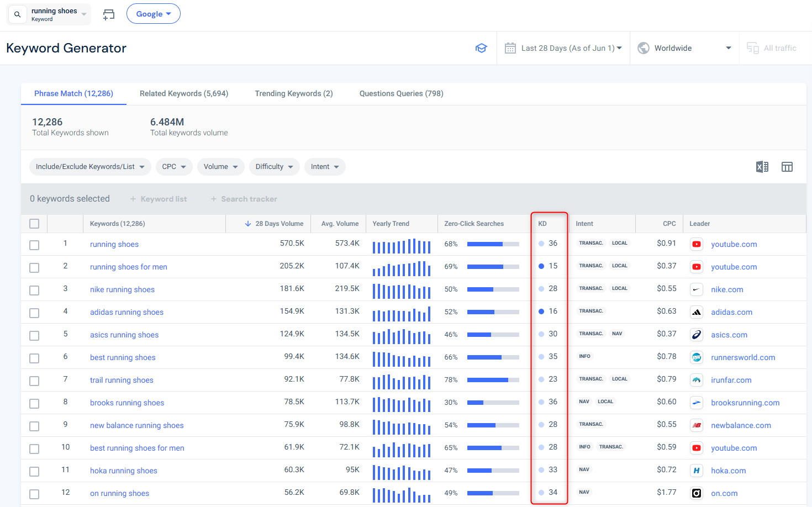812x507 pixels.
Task: Click the Adidas favicon in the leader column
Action: [x=697, y=312]
